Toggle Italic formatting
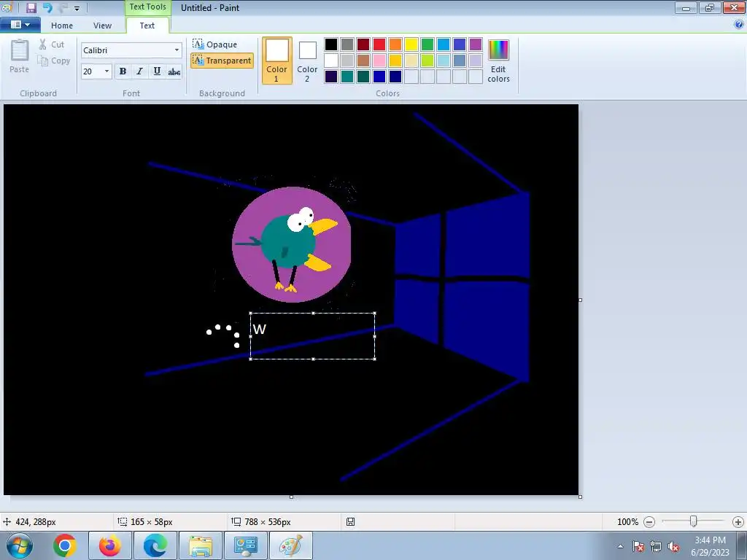 click(139, 71)
